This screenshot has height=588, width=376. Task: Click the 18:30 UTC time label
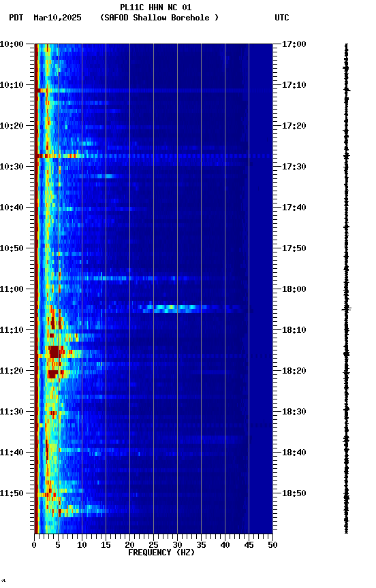294,412
